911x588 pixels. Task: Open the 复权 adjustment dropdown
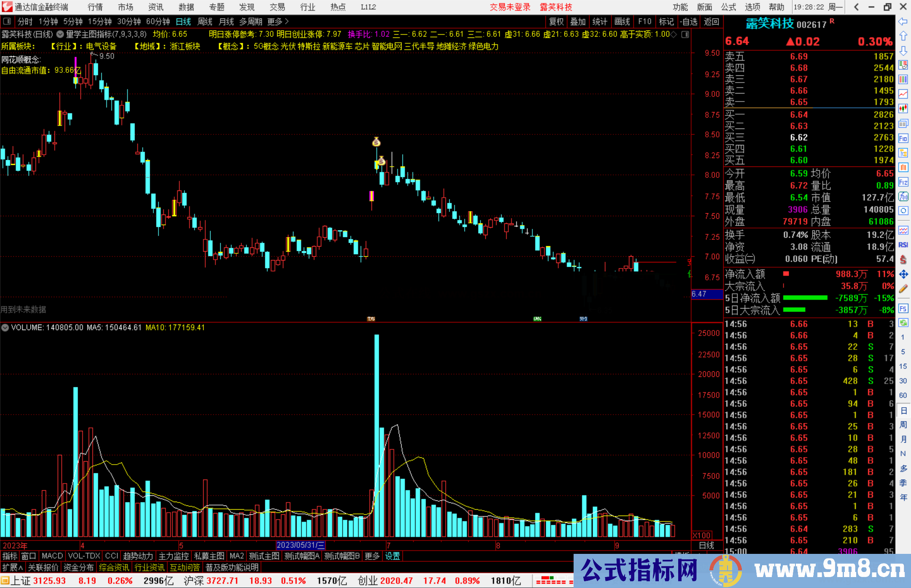(556, 21)
